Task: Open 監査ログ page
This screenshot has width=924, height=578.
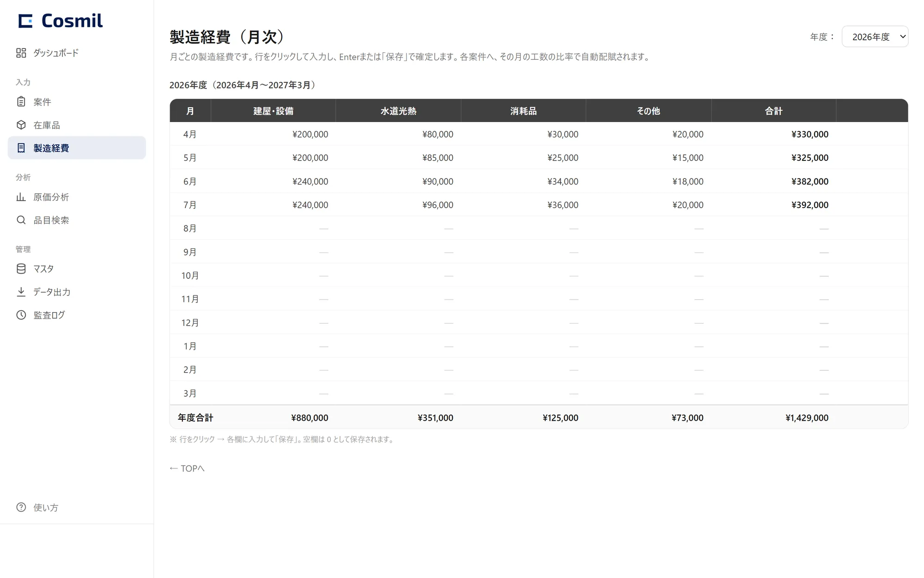Action: (77, 315)
